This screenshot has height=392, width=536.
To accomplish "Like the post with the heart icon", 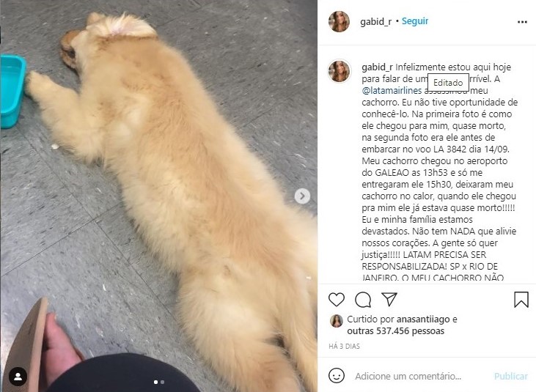I will tap(337, 300).
